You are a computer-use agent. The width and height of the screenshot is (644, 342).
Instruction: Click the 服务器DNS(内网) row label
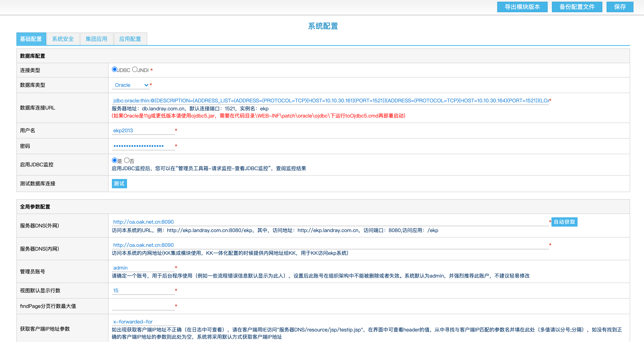40,249
